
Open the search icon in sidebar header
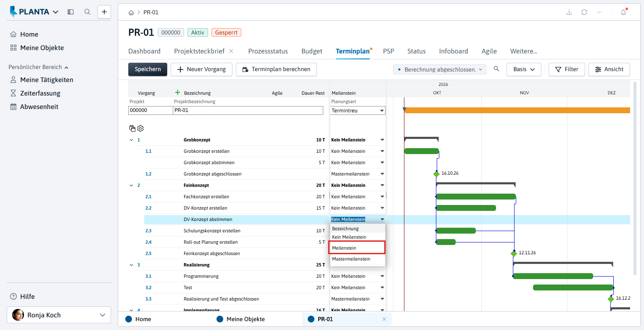point(87,12)
